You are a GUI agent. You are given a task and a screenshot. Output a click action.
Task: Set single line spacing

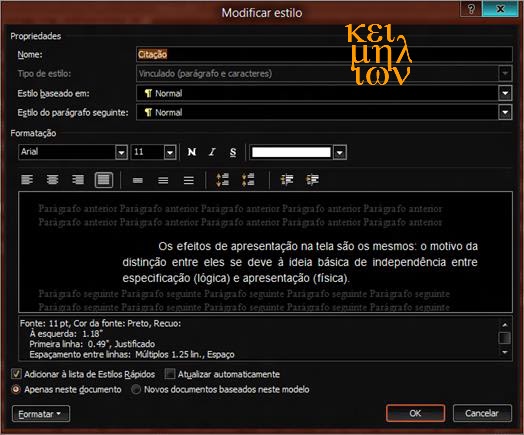click(138, 180)
